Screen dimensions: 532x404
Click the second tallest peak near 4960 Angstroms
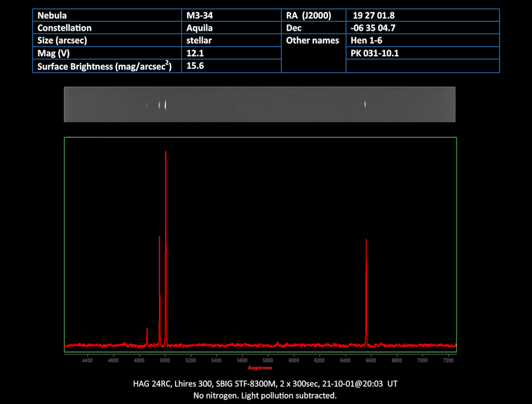pos(160,290)
